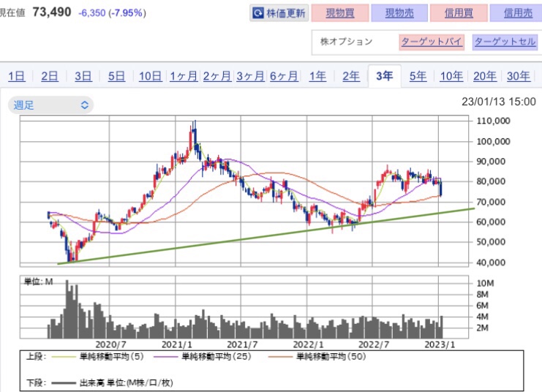Click the 現物買 button
This screenshot has width=542, height=392.
click(x=340, y=13)
